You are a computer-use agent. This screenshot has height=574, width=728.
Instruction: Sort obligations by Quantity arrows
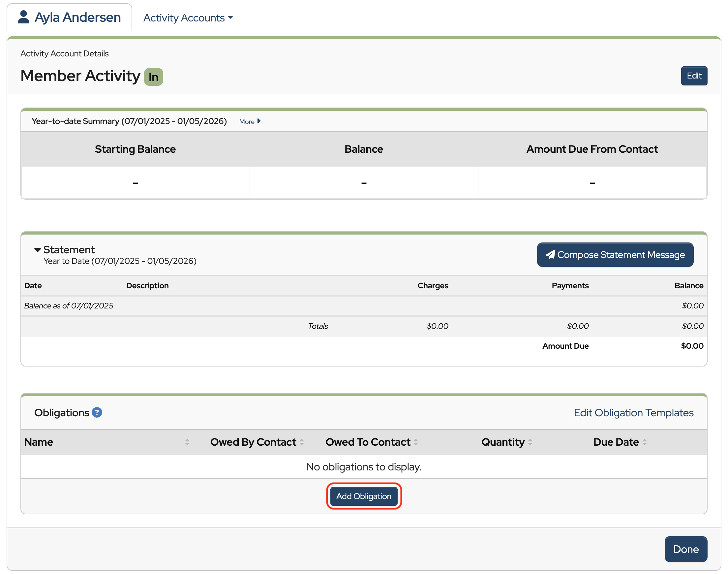(x=530, y=442)
